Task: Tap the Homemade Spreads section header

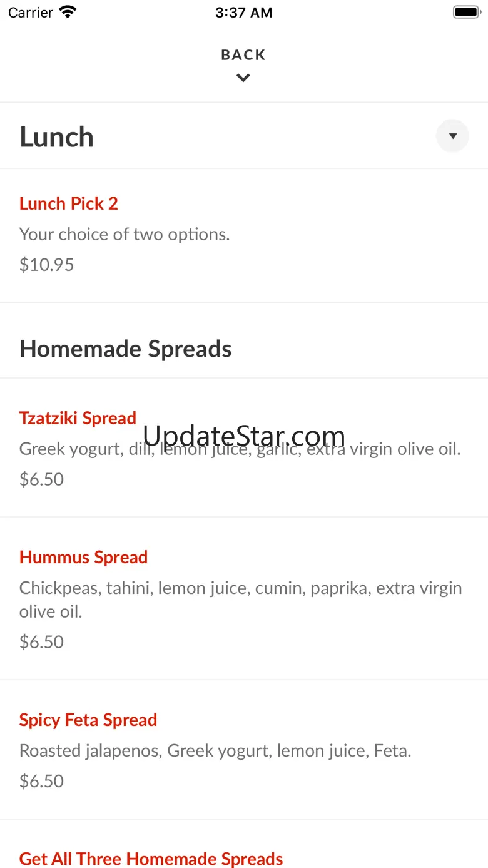Action: coord(126,349)
